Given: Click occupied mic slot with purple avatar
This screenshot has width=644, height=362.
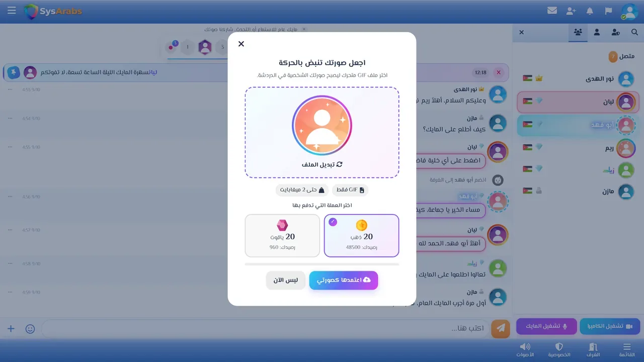Looking at the screenshot, I should (205, 47).
